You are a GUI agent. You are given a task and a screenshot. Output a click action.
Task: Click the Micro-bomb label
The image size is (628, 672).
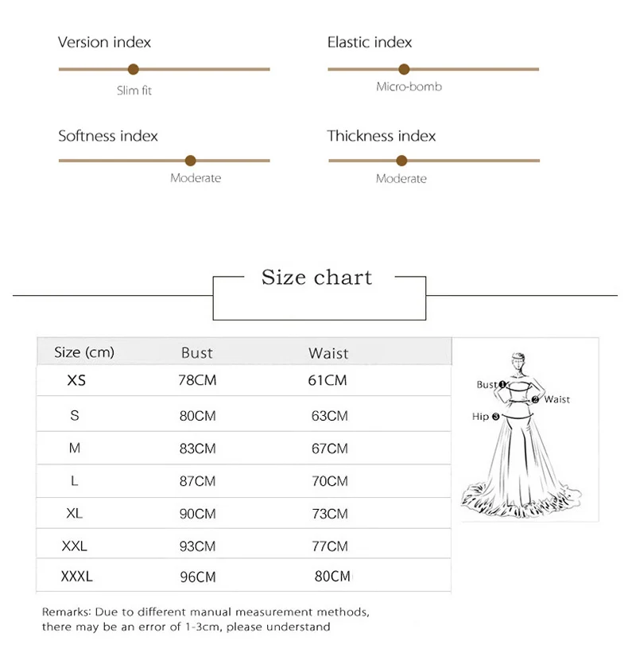(409, 87)
